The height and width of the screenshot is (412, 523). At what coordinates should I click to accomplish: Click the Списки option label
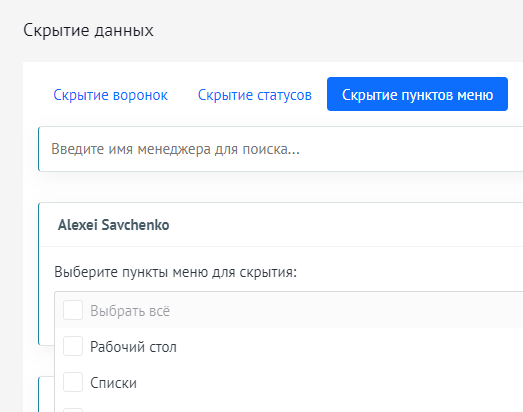click(113, 383)
